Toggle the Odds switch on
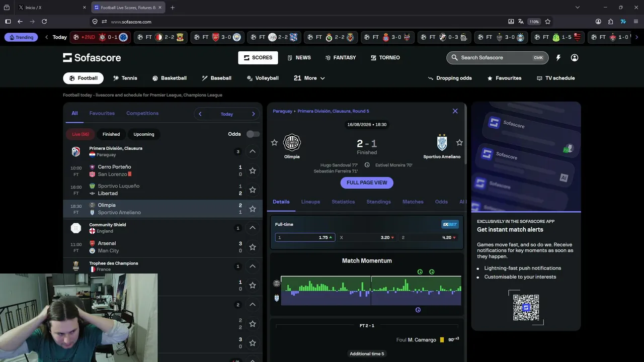This screenshot has height=362, width=644. (253, 134)
